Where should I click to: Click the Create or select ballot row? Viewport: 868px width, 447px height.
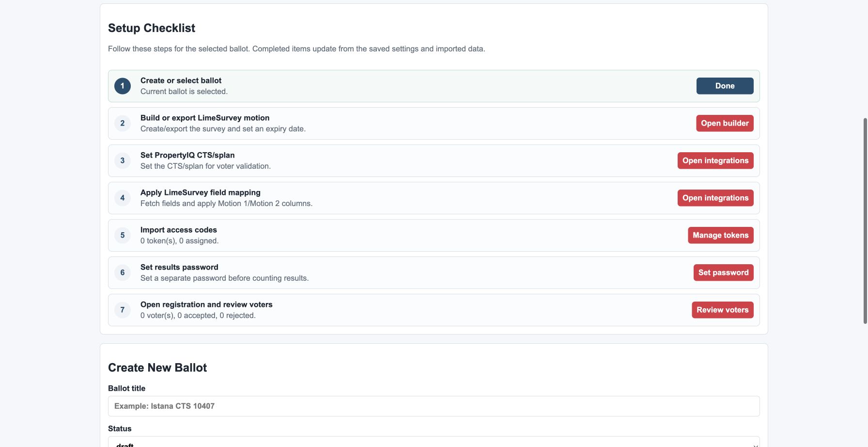click(x=434, y=86)
